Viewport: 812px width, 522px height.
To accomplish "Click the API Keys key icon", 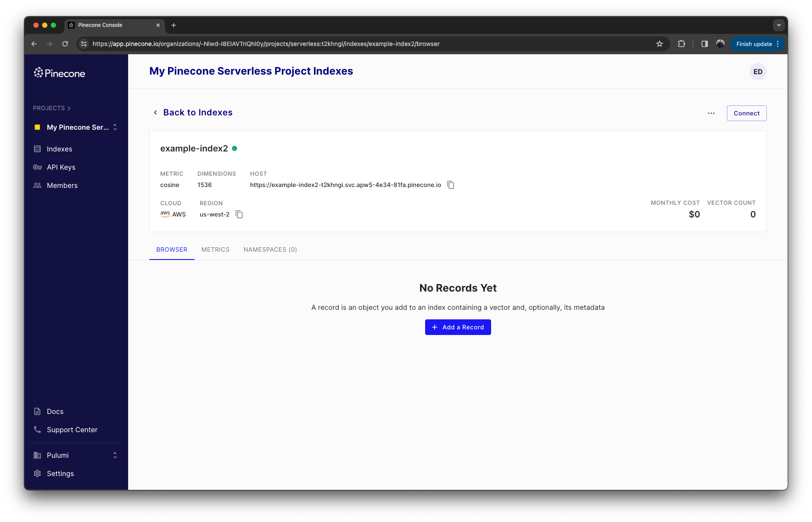I will click(x=37, y=167).
